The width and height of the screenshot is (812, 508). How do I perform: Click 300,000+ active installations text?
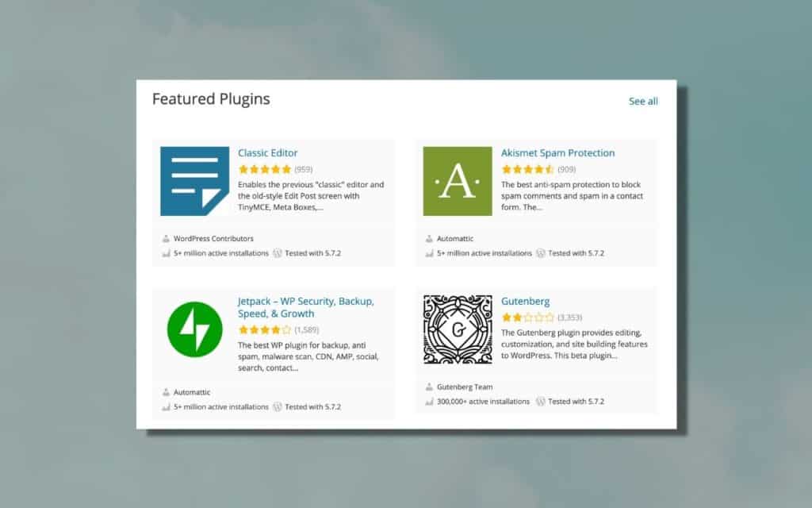[483, 401]
